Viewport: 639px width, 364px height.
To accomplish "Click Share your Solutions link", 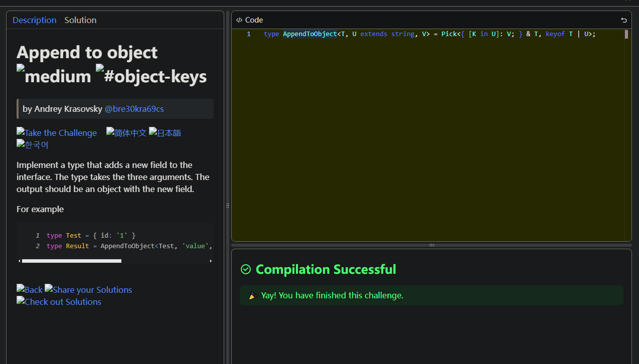I will (x=88, y=289).
